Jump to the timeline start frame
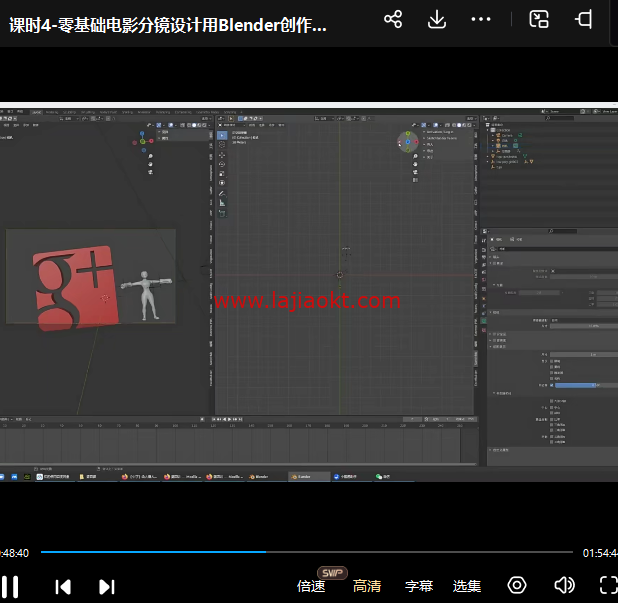Image resolution: width=618 pixels, height=603 pixels. 214,419
